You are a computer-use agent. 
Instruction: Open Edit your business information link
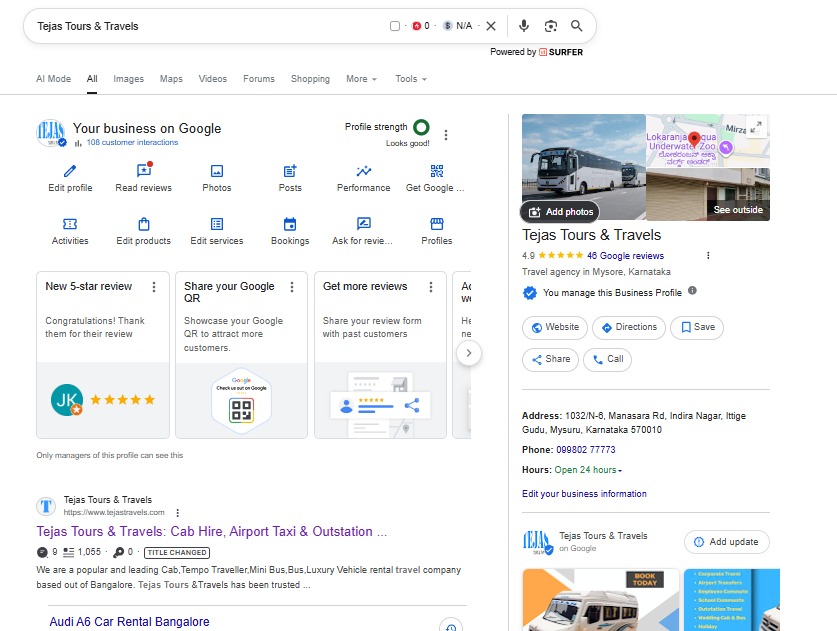(x=584, y=494)
